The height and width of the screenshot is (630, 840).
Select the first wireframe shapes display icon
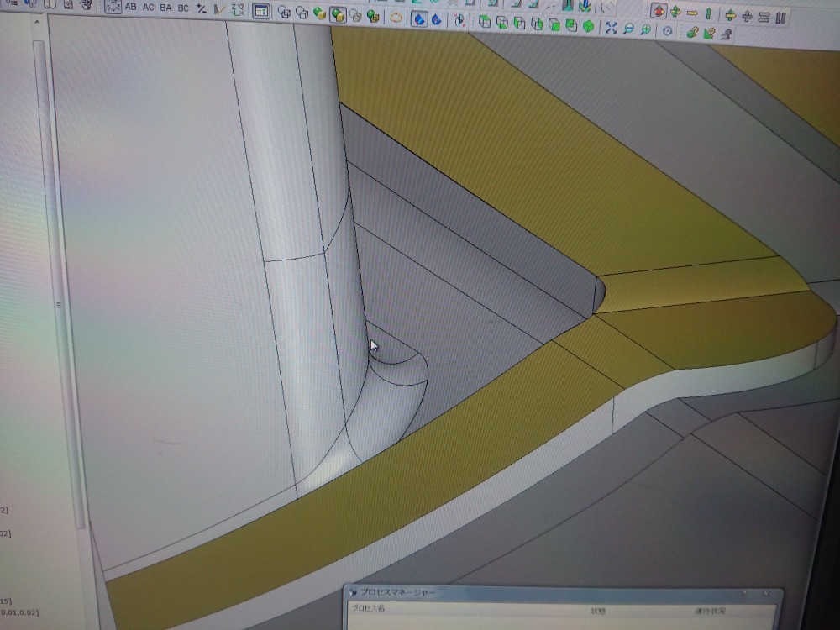pos(284,13)
